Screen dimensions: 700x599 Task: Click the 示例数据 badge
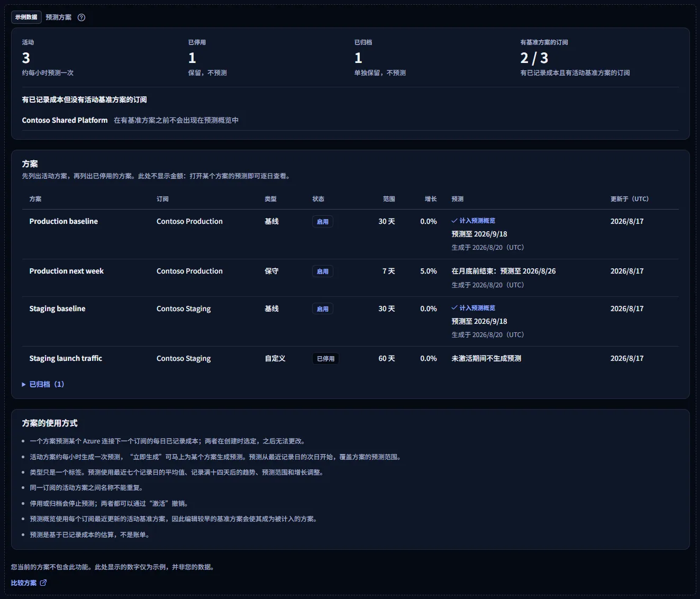pos(26,17)
